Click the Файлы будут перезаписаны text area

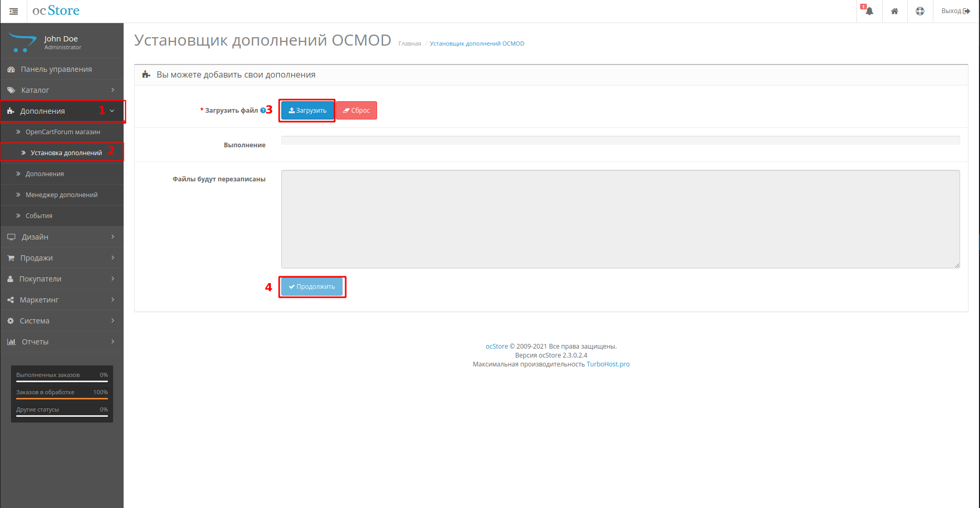(620, 219)
